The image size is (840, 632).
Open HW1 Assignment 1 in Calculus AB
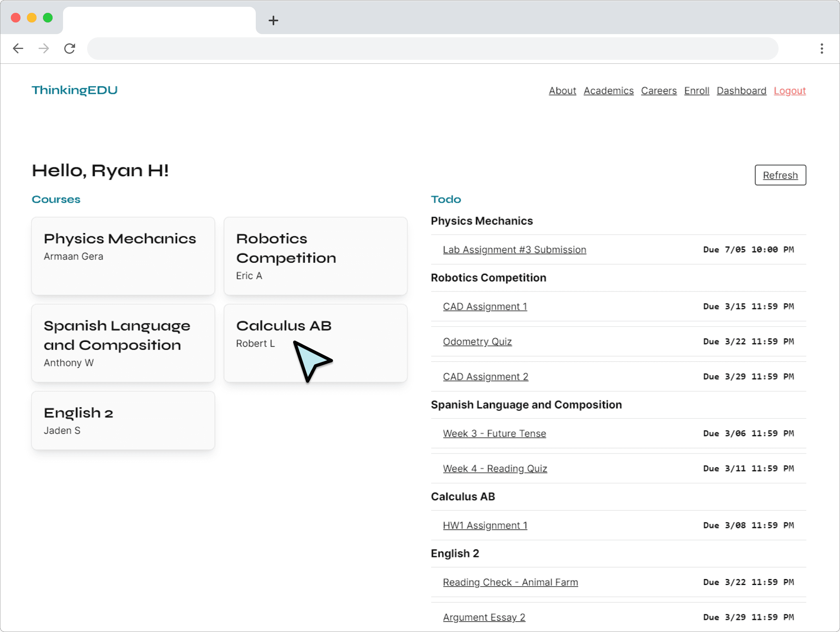[485, 525]
